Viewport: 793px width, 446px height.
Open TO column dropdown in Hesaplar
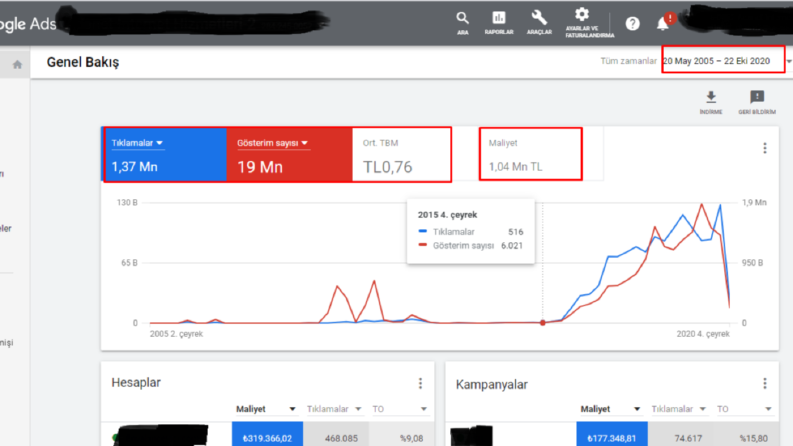pos(424,409)
